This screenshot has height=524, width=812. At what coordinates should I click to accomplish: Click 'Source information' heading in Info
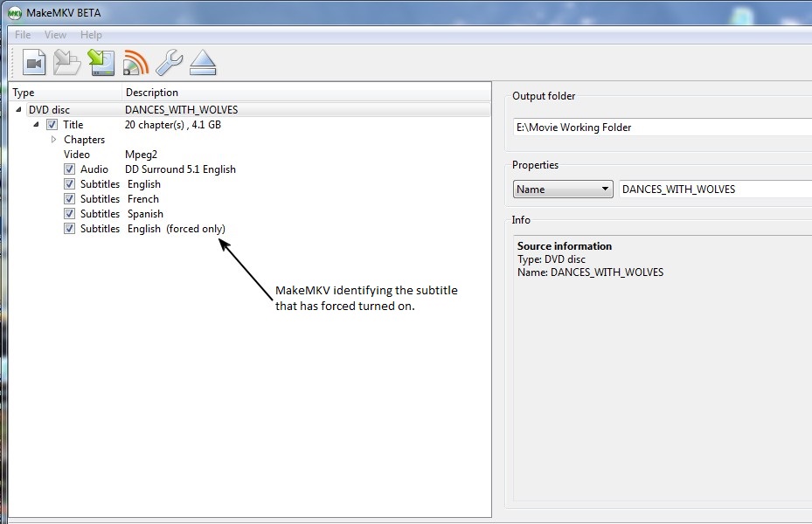pyautogui.click(x=565, y=245)
